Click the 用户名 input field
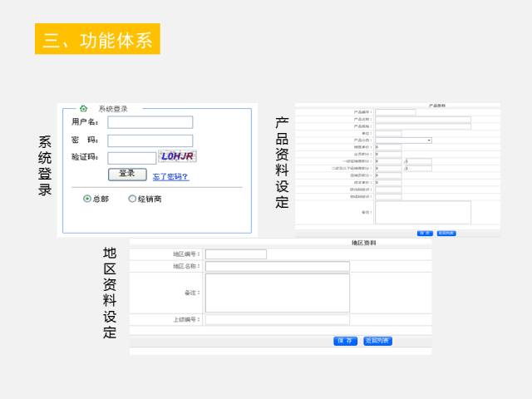Viewport: 532px width, 399px height. (x=150, y=122)
